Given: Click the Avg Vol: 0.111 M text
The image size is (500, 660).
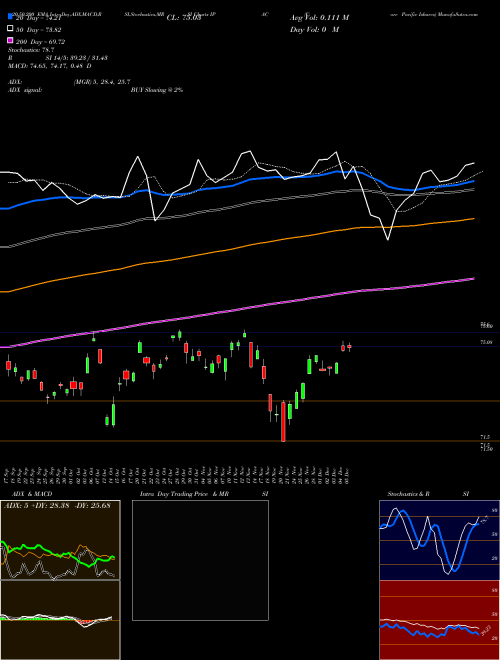Looking at the screenshot, I should tap(319, 18).
